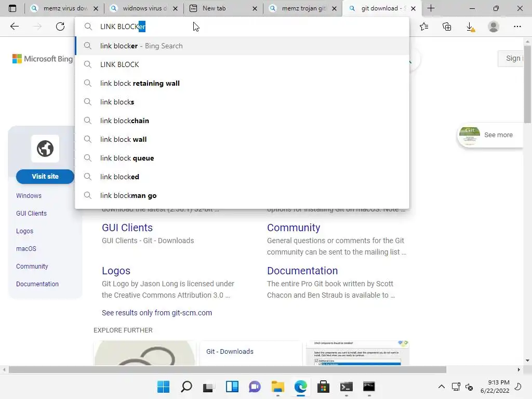Open the GUI Clients sidebar link
The height and width of the screenshot is (399, 532).
(31, 214)
